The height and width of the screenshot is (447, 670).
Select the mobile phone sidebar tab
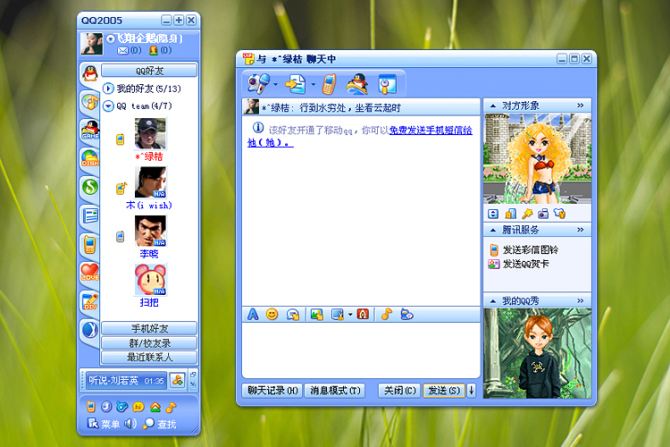pos(90,244)
